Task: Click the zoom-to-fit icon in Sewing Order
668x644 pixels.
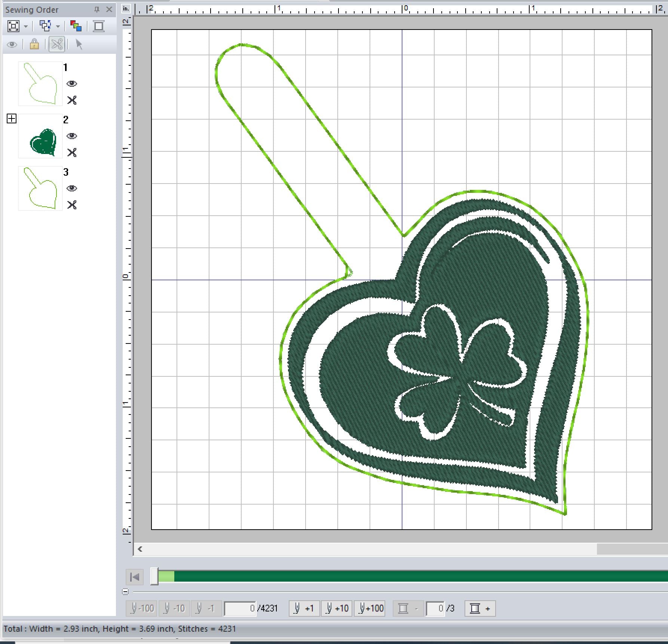Action: [x=13, y=26]
